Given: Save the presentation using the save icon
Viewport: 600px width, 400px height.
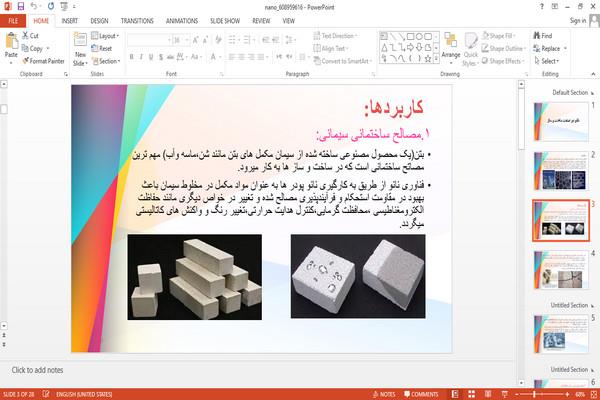Looking at the screenshot, I should point(21,6).
